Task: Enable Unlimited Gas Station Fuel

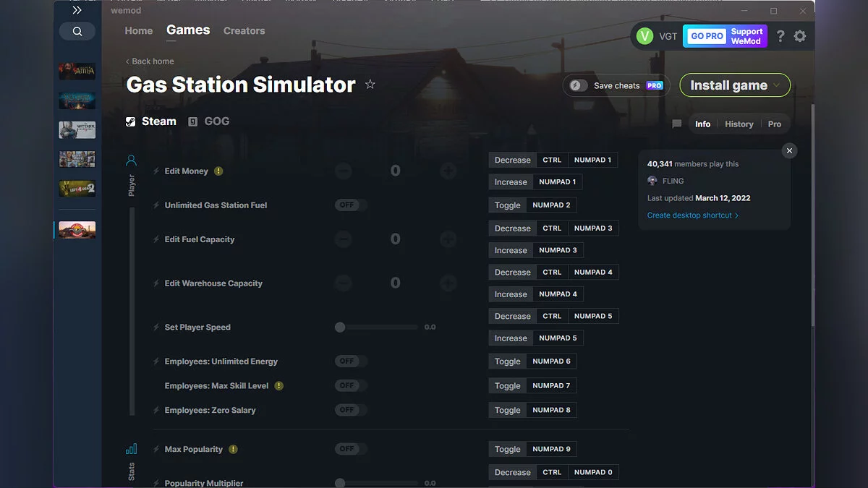Action: pyautogui.click(x=350, y=205)
